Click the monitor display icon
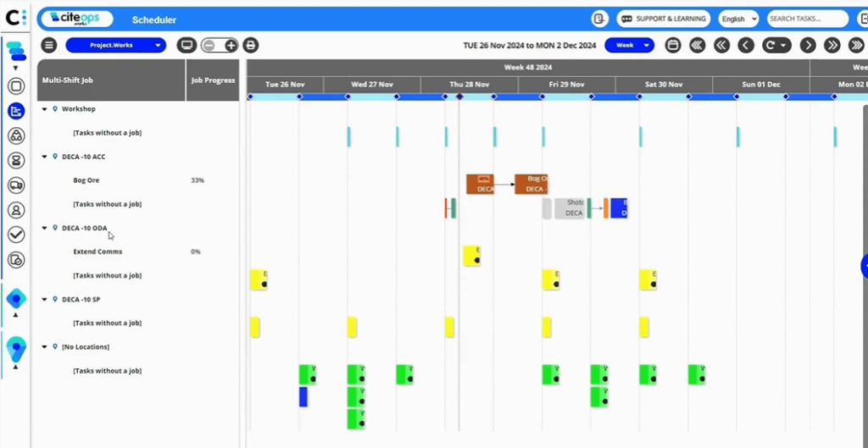Image resolution: width=868 pixels, height=448 pixels. (186, 46)
